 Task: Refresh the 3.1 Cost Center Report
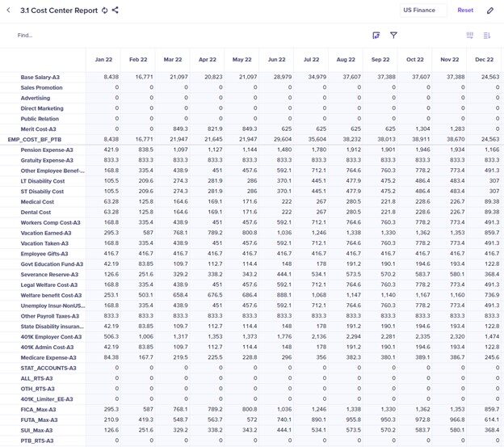pyautogui.click(x=105, y=11)
